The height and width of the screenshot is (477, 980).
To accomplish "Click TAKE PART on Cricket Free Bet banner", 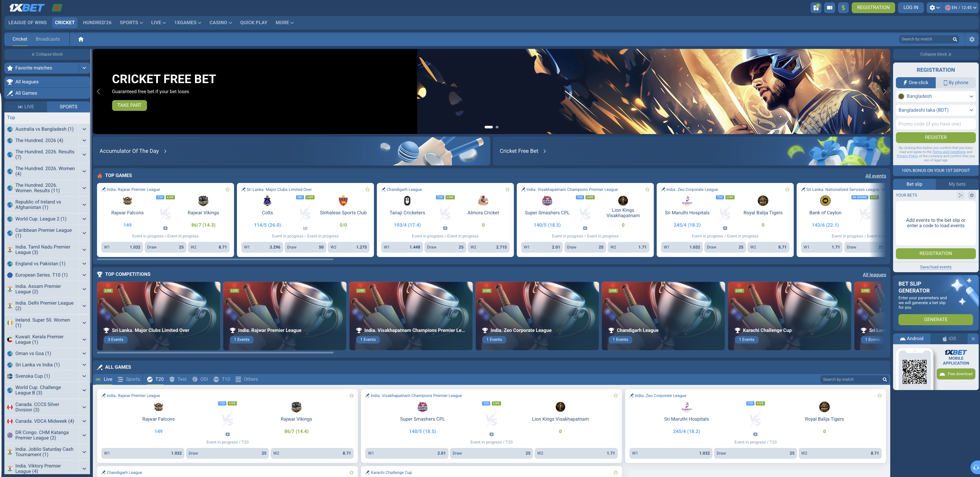I will 129,105.
